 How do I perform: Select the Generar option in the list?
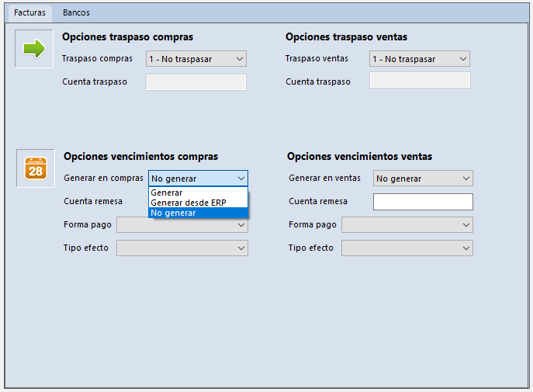click(x=198, y=193)
